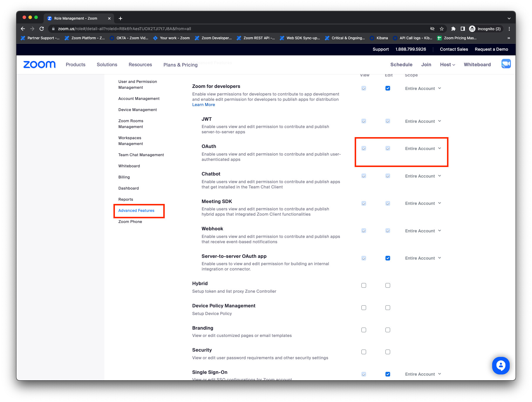Select User and Permission Management section
532x402 pixels.
pyautogui.click(x=138, y=84)
